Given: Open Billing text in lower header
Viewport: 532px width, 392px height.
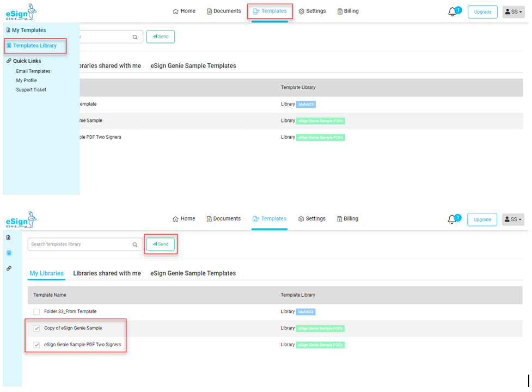Looking at the screenshot, I should point(351,219).
